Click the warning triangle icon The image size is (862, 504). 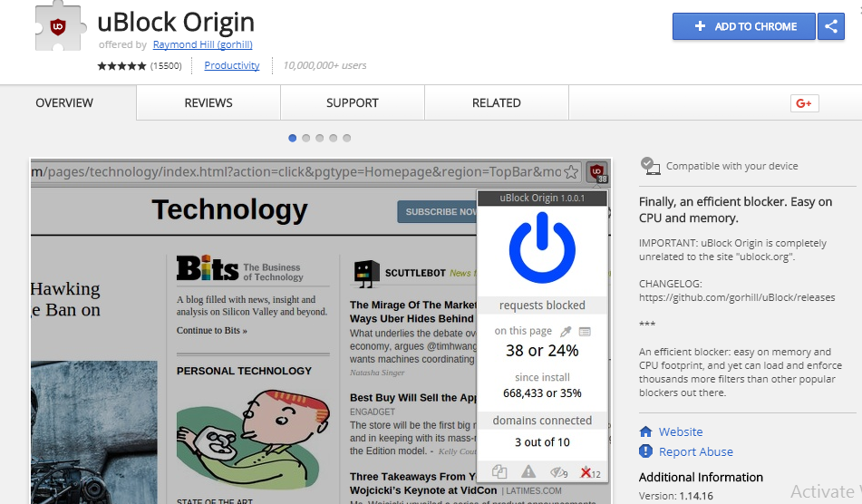(x=528, y=471)
